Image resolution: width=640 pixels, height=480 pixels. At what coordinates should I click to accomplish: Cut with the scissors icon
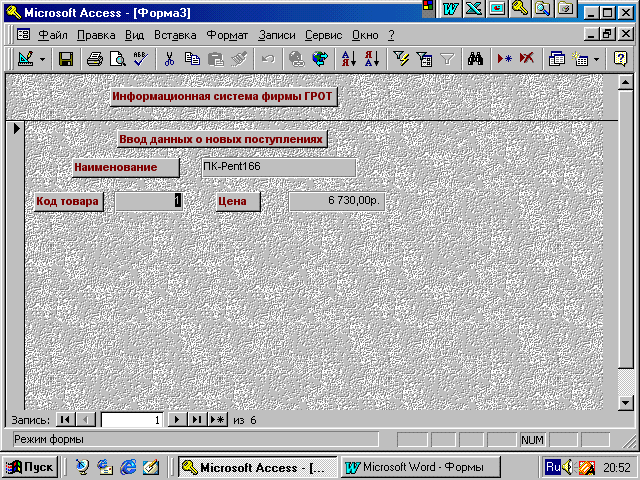(x=169, y=60)
